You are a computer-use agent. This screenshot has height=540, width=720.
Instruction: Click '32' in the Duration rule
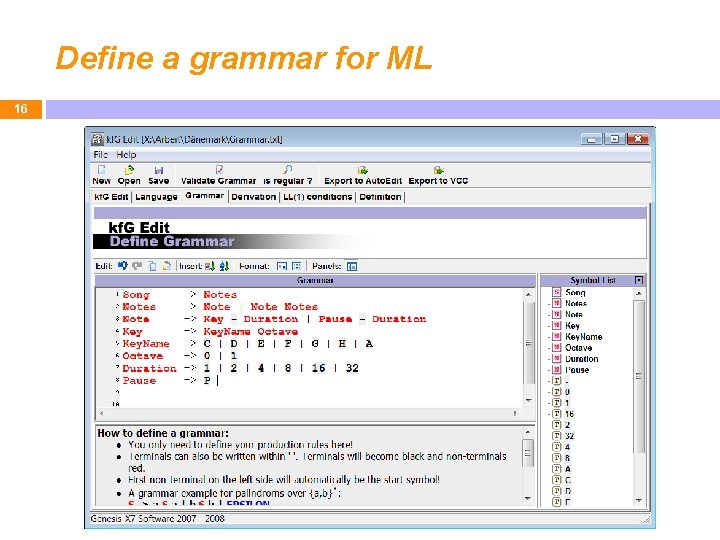(x=352, y=368)
